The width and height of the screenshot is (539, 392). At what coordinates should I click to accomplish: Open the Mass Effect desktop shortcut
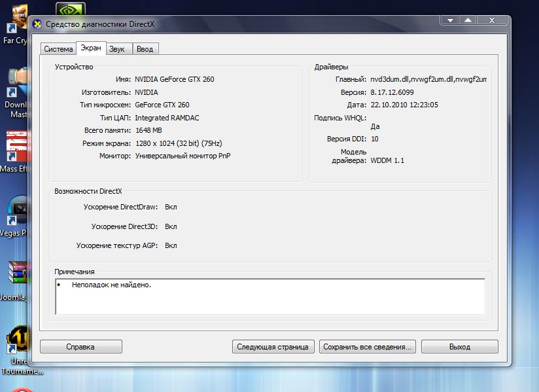coord(16,147)
